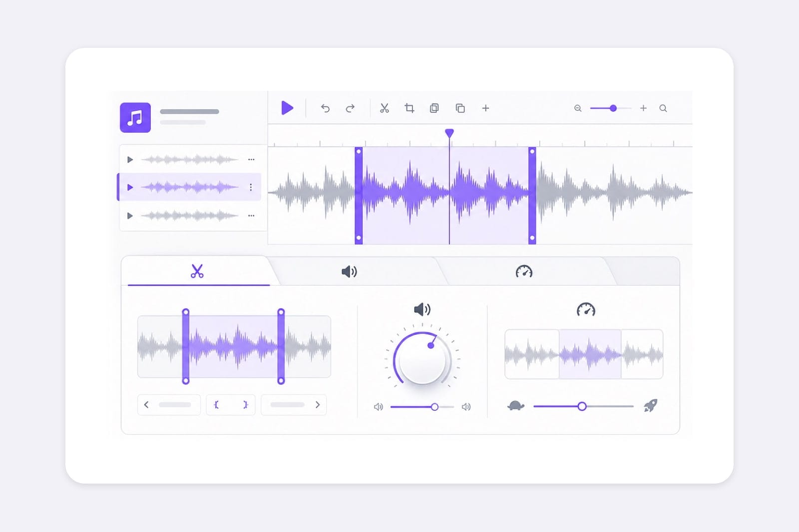Click the copy icon in toolbar
Screen dimensions: 799x532
434,108
